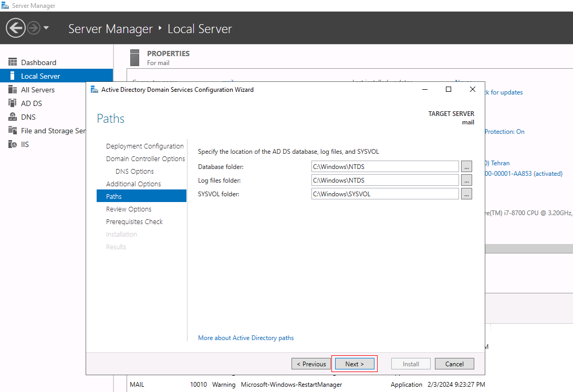Image resolution: width=573 pixels, height=392 pixels.
Task: Click the All Servers sidebar icon
Action: (x=13, y=89)
